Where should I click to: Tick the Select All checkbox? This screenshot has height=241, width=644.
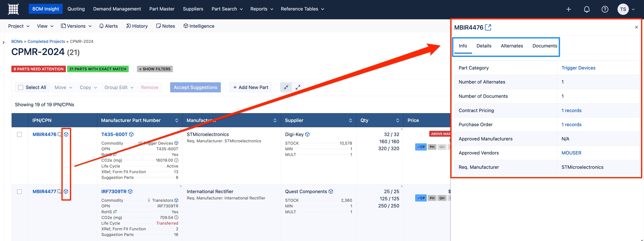21,87
